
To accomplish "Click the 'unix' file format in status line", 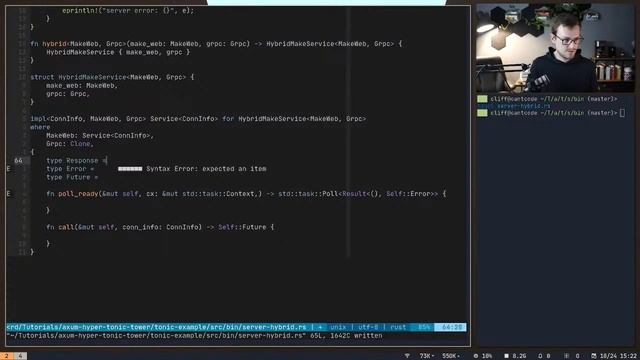I will (x=338, y=327).
